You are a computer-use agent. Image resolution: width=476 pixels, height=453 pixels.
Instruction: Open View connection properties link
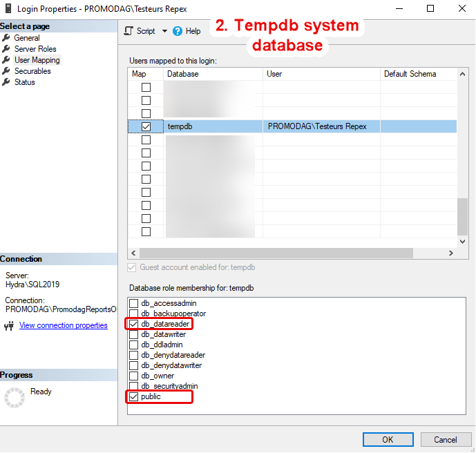tap(63, 325)
